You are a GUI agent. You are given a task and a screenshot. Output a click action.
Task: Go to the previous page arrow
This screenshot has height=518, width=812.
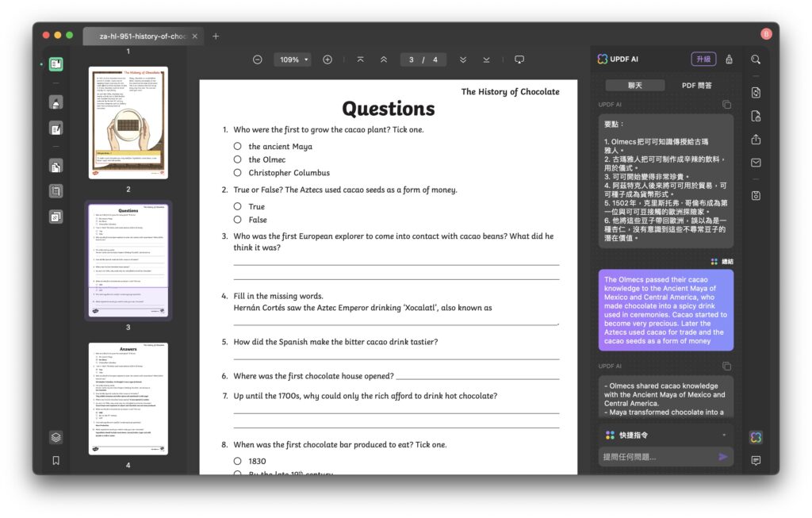(384, 59)
